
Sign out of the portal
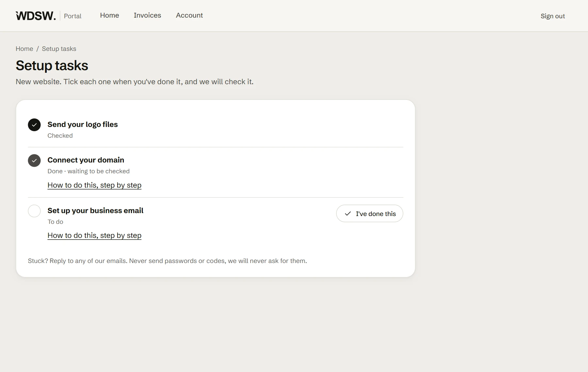pyautogui.click(x=552, y=16)
